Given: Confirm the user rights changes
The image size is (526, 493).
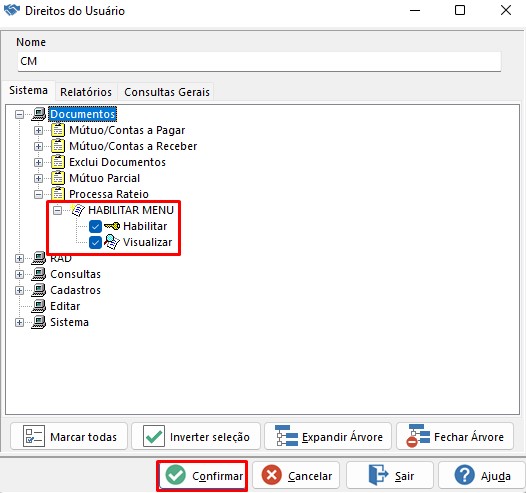Looking at the screenshot, I should (202, 475).
